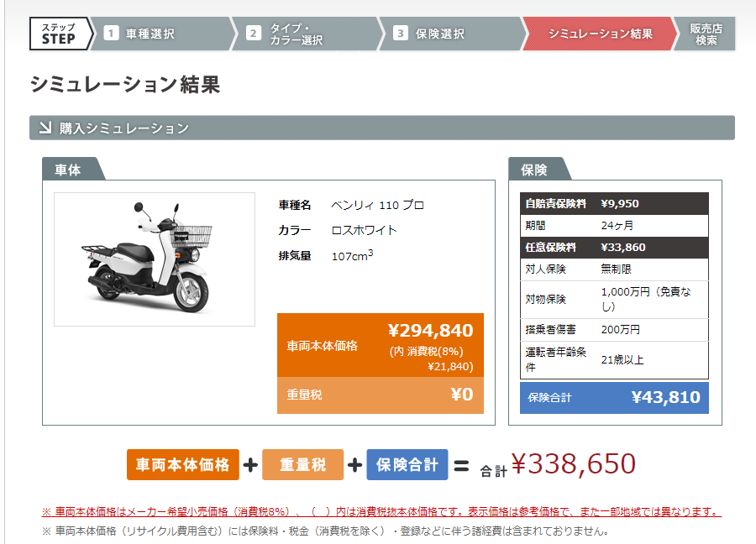
Task: Click the weight tax value ¥0
Action: 462,395
